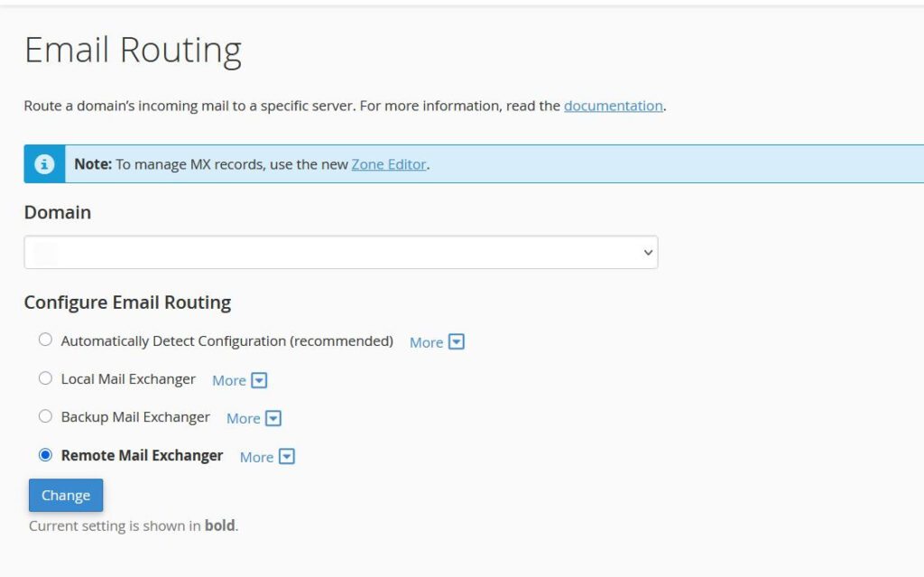Image resolution: width=924 pixels, height=577 pixels.
Task: Click the arrow icon beside Remote Mail Exchanger's More
Action: click(x=287, y=457)
